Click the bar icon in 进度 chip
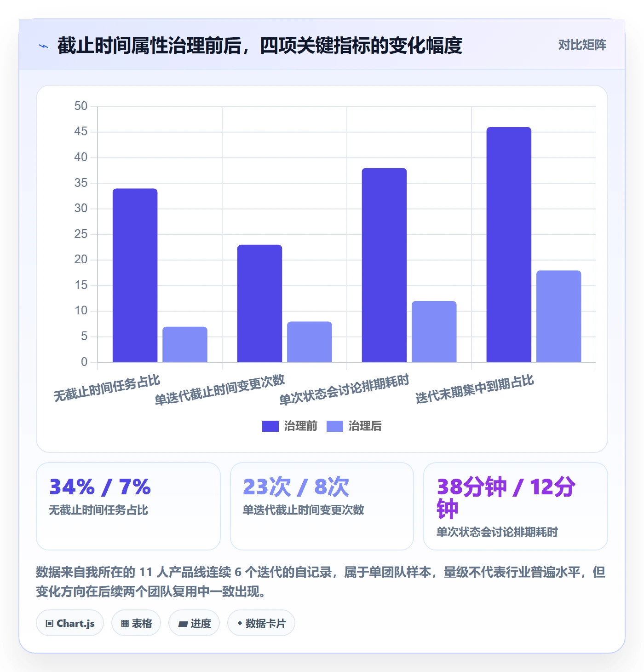 coord(183,624)
